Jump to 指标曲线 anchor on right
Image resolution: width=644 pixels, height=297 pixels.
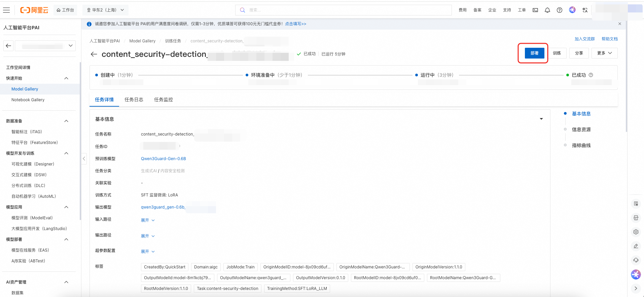[x=581, y=145]
